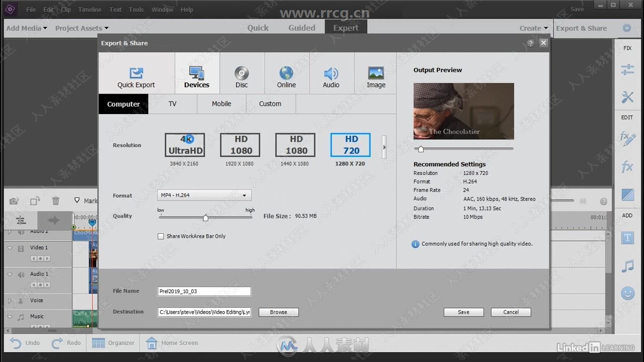Show more resolution presets arrow
644x362 pixels.
click(384, 147)
